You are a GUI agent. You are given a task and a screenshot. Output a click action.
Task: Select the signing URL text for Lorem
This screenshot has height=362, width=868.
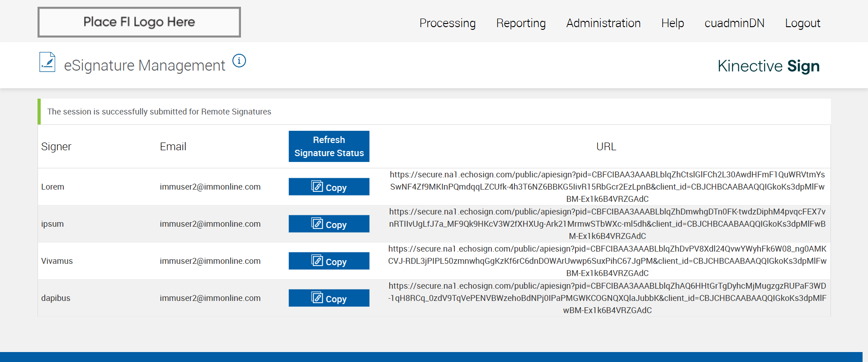(607, 187)
